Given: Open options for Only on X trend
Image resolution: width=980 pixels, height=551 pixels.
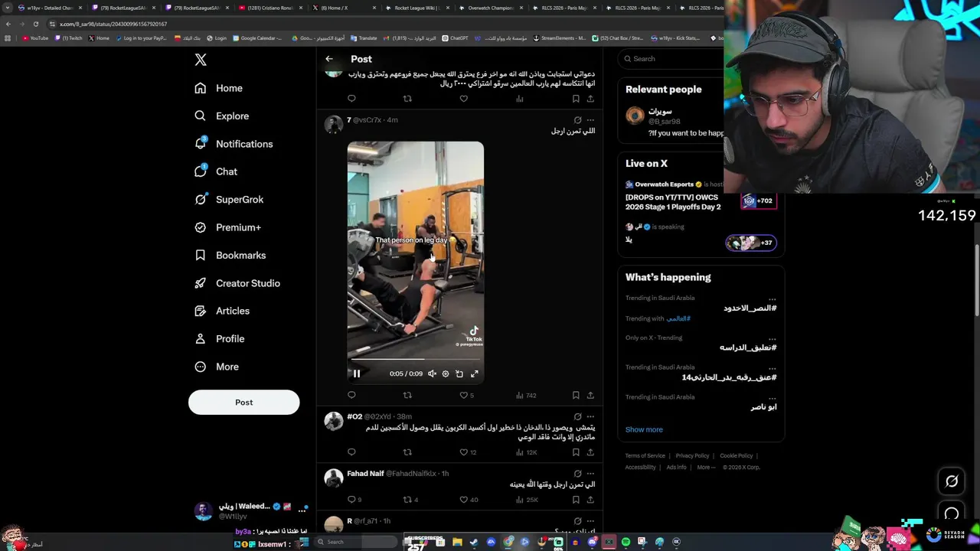Looking at the screenshot, I should [x=772, y=338].
